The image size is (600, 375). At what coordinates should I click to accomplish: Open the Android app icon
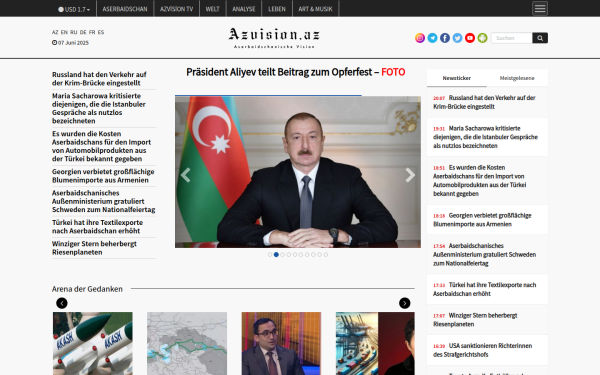pyautogui.click(x=482, y=38)
